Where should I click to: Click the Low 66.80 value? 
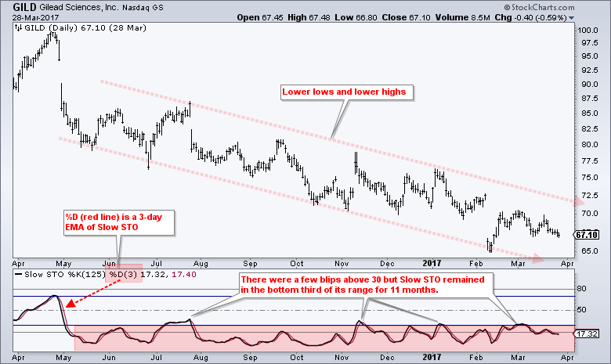click(356, 17)
